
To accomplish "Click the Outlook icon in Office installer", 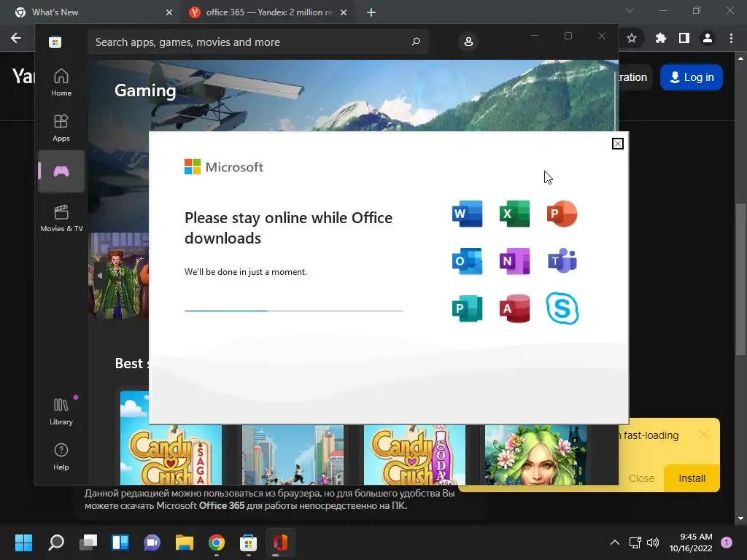I will (467, 261).
